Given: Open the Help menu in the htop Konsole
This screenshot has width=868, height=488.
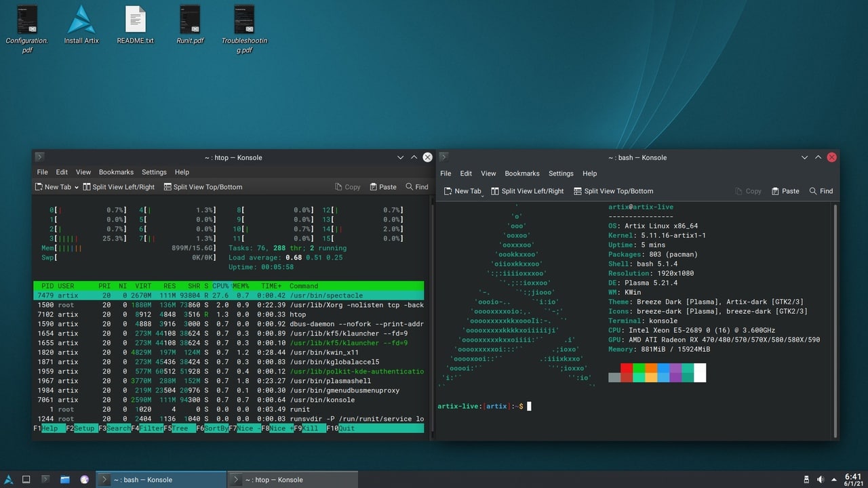Looking at the screenshot, I should pyautogui.click(x=182, y=172).
